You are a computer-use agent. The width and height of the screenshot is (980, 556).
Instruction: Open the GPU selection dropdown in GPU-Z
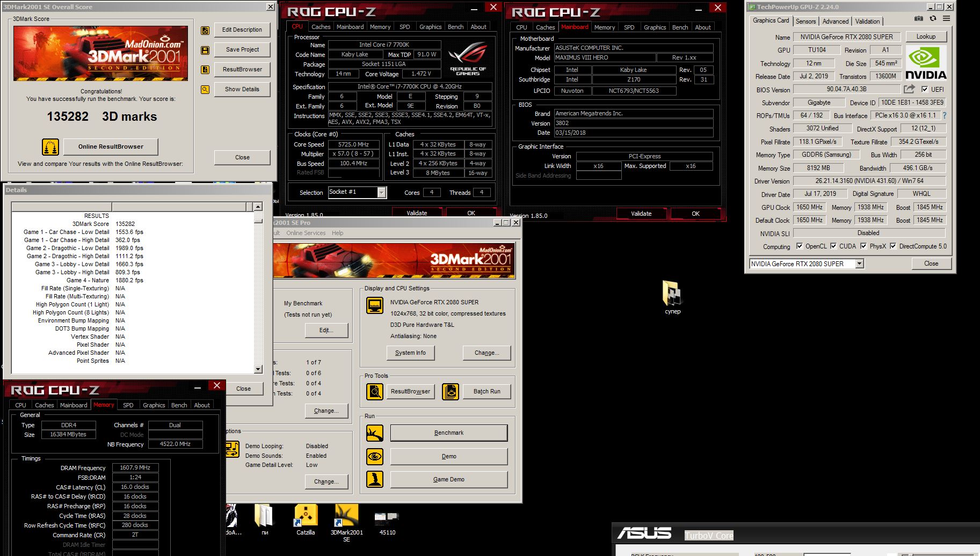point(859,264)
